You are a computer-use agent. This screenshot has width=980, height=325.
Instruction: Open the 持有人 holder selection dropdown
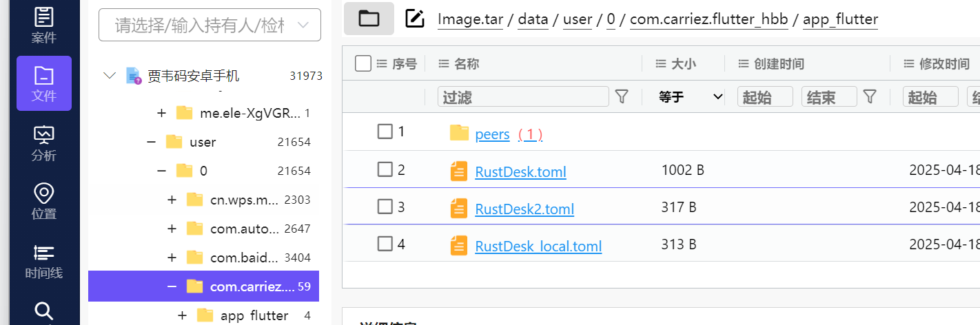pos(210,25)
